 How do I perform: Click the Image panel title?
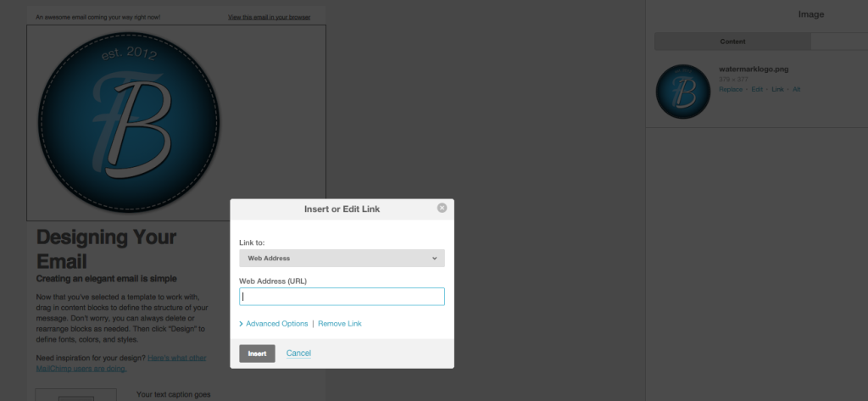click(811, 14)
